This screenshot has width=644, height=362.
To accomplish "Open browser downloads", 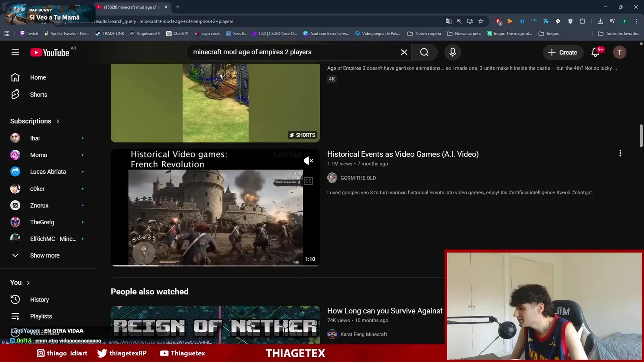I will tap(600, 21).
